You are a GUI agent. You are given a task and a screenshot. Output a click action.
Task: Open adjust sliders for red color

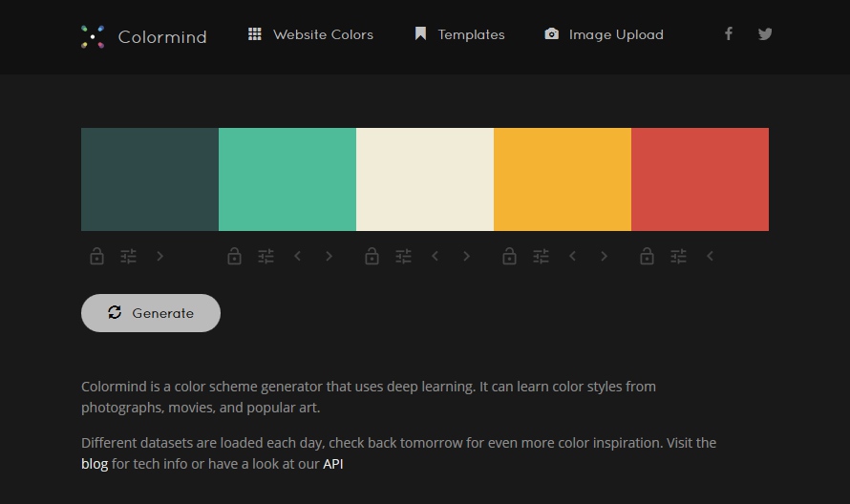(x=678, y=256)
